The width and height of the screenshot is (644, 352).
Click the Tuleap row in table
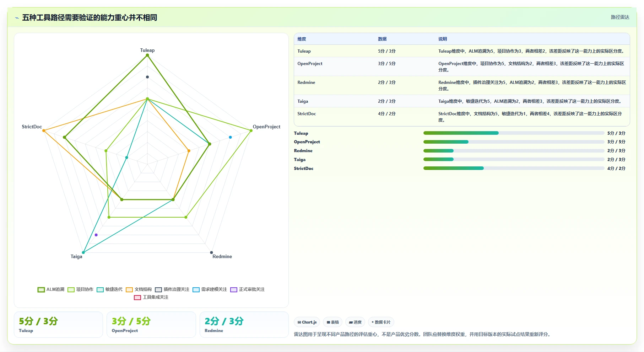[x=462, y=51]
